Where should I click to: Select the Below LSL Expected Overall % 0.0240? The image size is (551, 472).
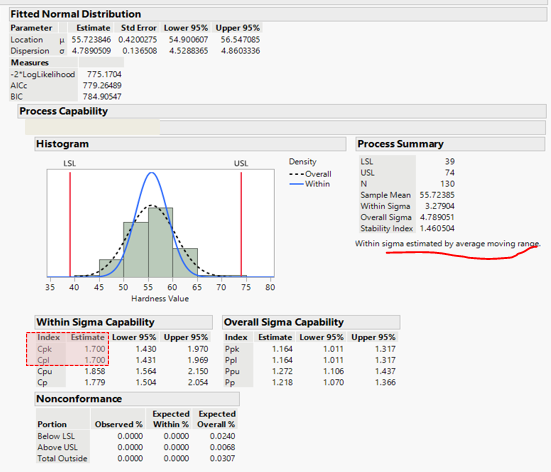click(222, 436)
